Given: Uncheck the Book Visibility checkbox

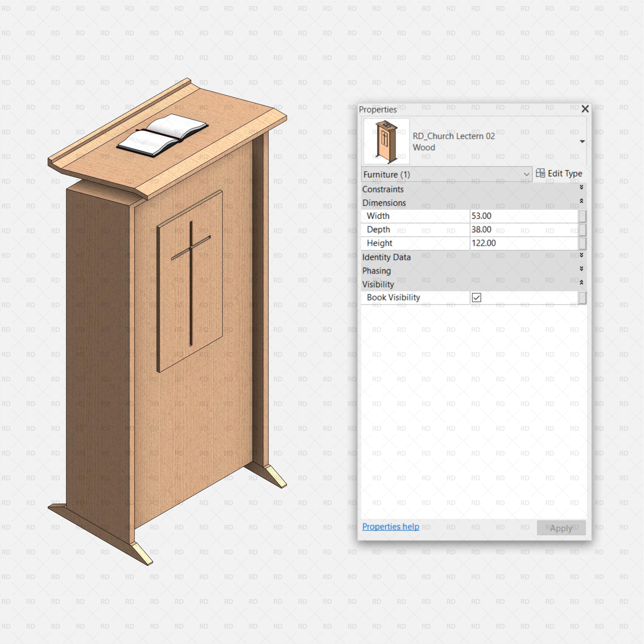Looking at the screenshot, I should [x=477, y=298].
